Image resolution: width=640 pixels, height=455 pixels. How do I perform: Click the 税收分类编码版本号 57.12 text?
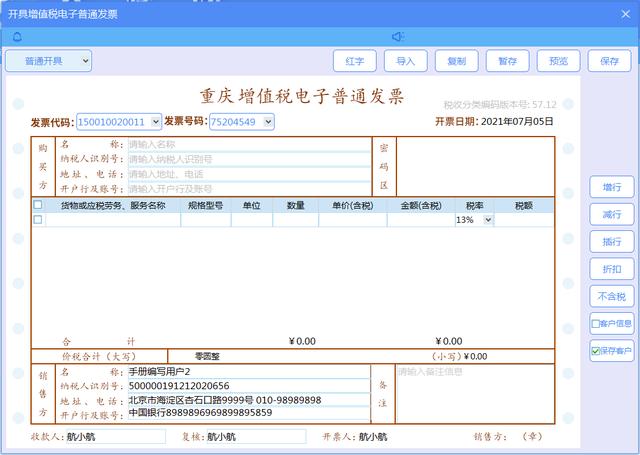500,105
